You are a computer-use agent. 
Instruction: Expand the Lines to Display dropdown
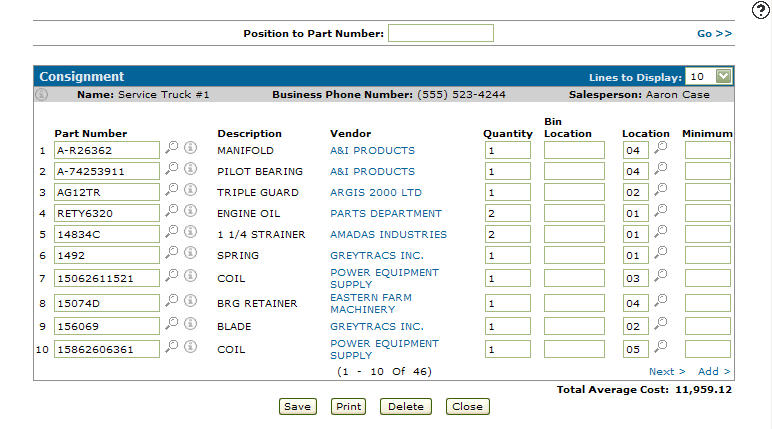[723, 76]
